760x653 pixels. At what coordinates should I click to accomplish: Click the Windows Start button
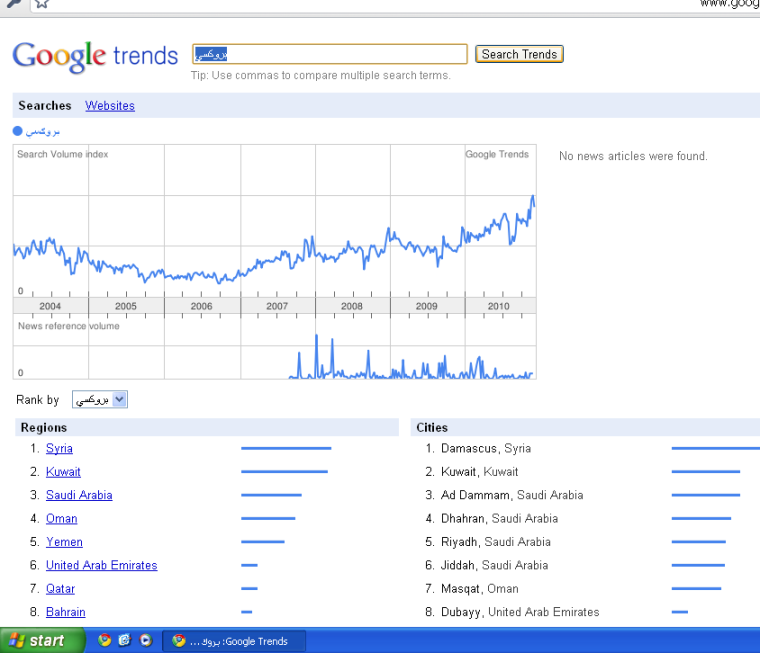pos(37,641)
